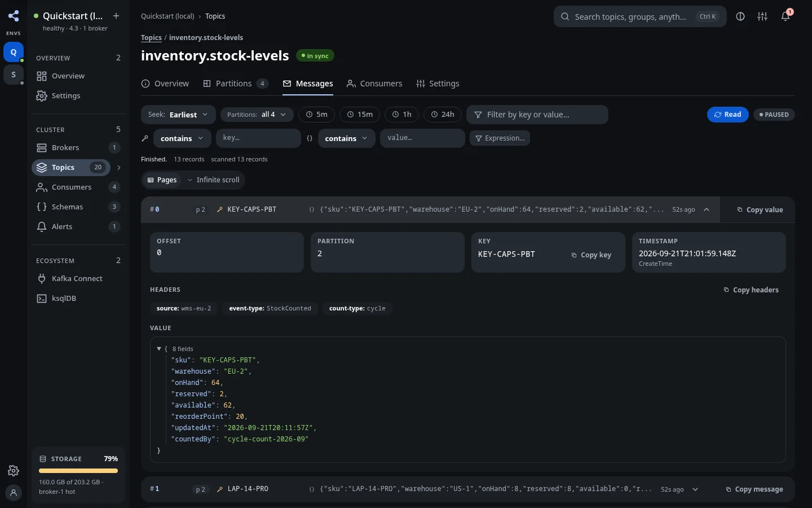Switch to the topic Settings tab

click(x=438, y=84)
